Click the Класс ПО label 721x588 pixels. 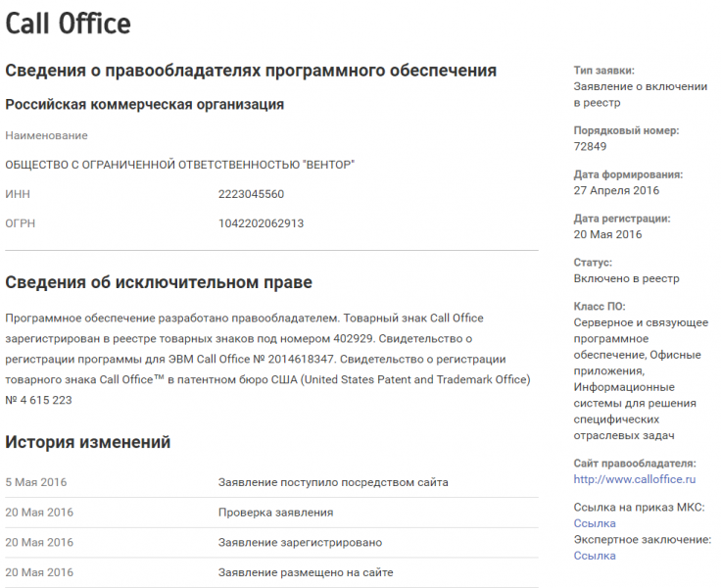coord(600,307)
